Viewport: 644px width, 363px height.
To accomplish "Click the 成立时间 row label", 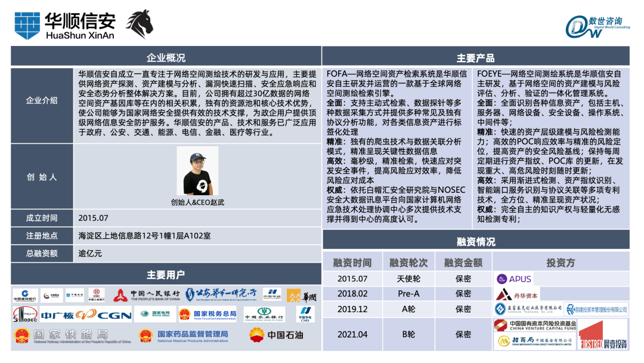I will (x=42, y=218).
